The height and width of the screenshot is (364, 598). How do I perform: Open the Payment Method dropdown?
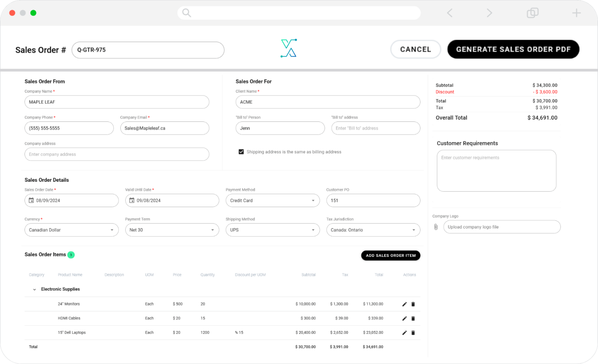point(314,200)
